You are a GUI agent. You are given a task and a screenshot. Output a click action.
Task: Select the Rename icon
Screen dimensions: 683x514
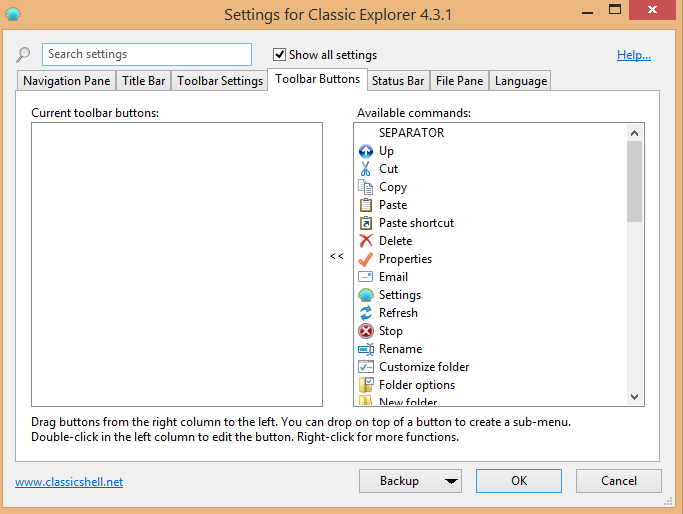coord(365,349)
